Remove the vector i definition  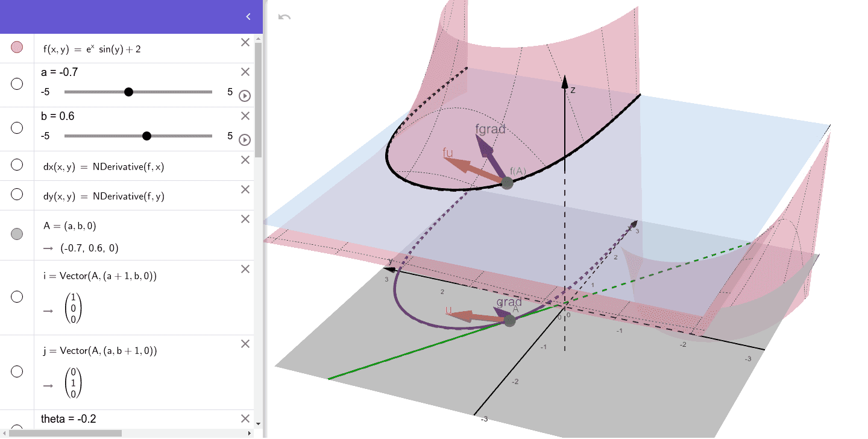[x=245, y=269]
